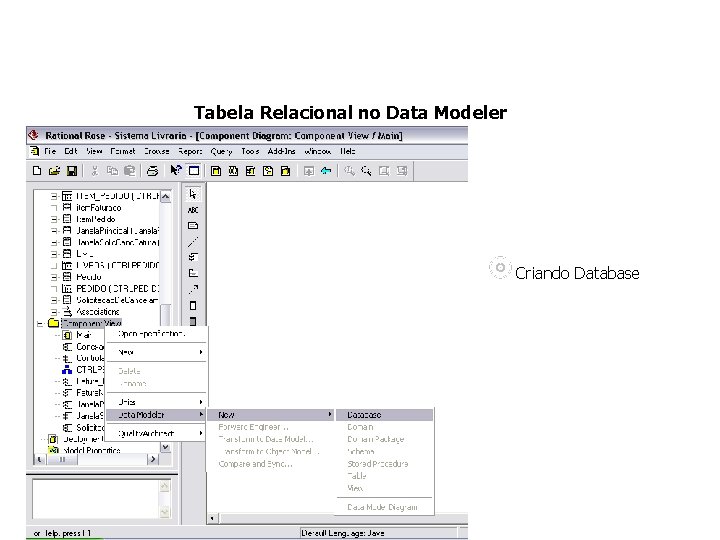Open the Tools menu
720x540 pixels.
coord(250,152)
